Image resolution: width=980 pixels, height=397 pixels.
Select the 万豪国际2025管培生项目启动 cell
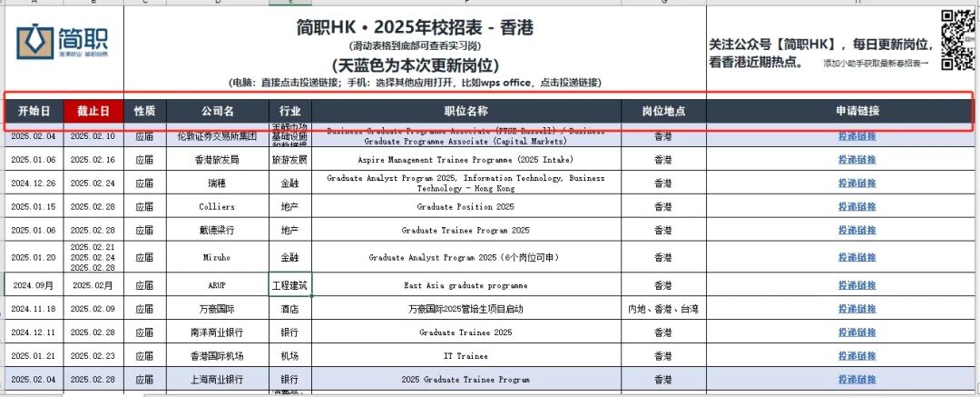[x=466, y=309]
